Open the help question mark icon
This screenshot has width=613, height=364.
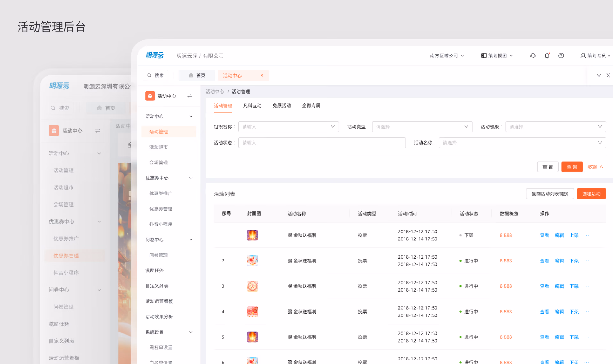(x=561, y=56)
